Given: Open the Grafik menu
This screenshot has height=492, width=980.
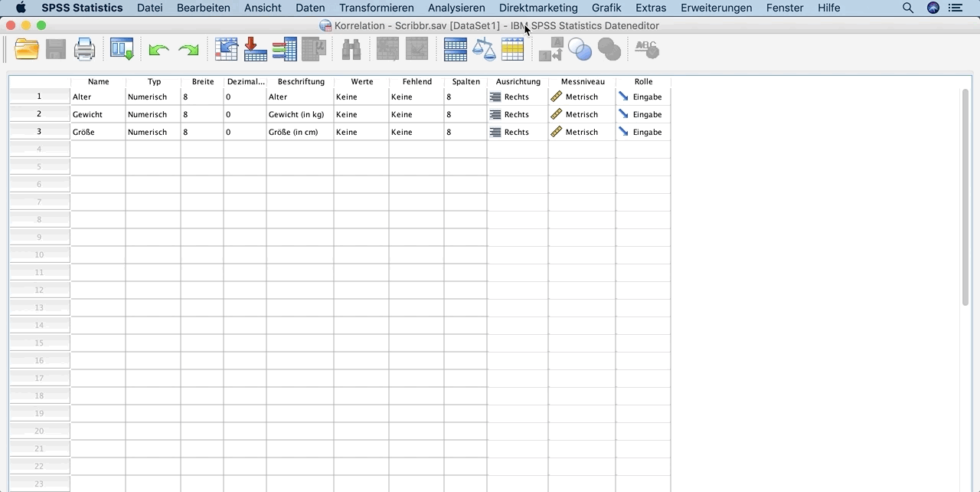Looking at the screenshot, I should [606, 8].
